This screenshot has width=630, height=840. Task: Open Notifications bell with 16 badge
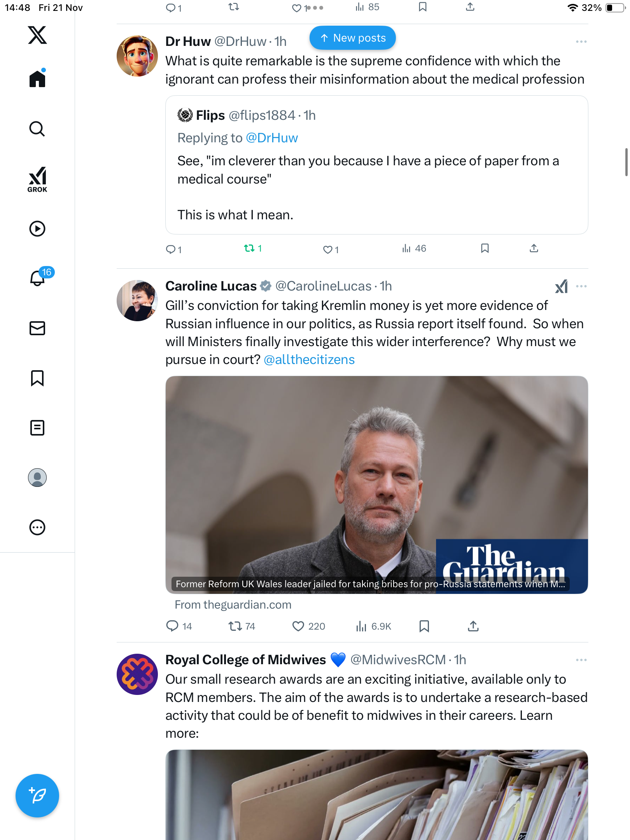[x=38, y=278]
